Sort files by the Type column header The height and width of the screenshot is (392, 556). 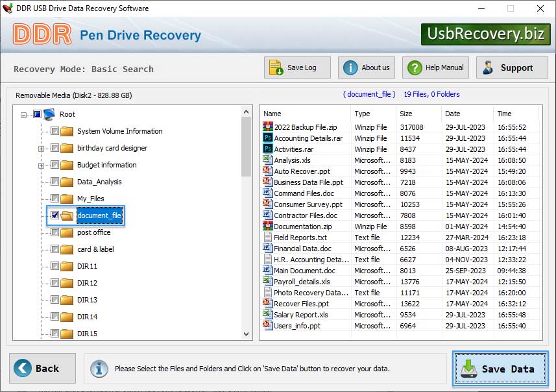click(x=362, y=114)
